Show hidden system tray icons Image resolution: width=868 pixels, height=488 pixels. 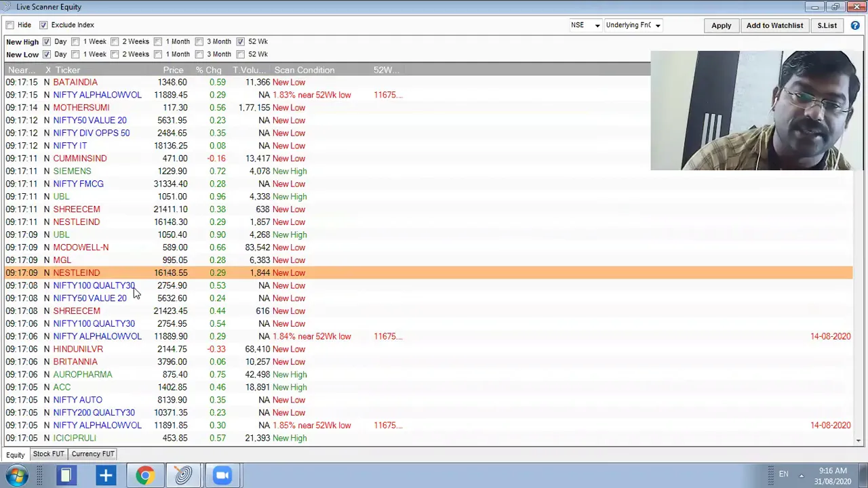click(802, 475)
